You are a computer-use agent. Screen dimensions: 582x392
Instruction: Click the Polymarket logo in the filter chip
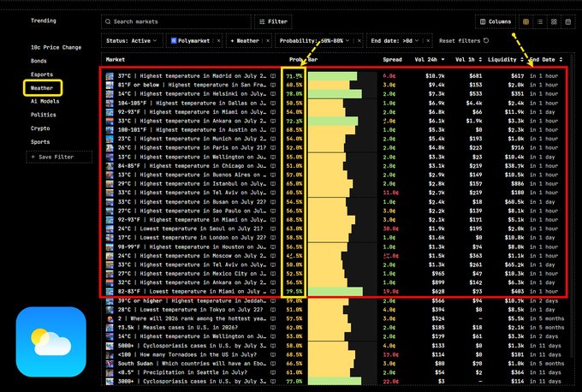(x=174, y=41)
